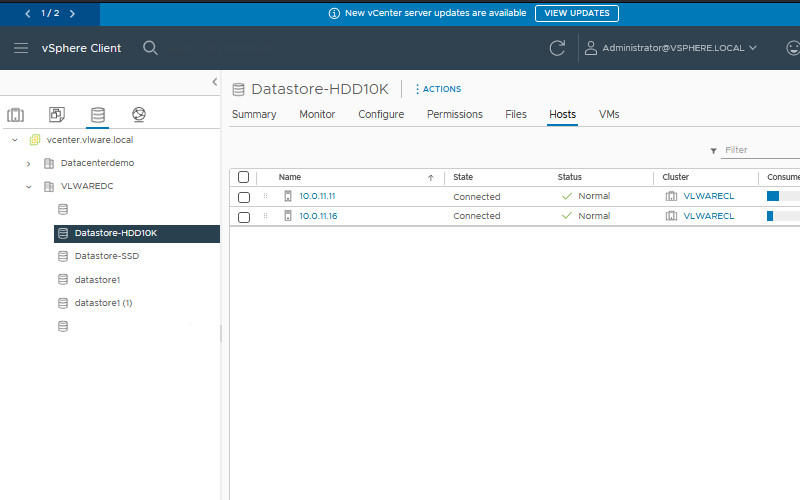Open VLWARECL link in 10.0.11.11 row
This screenshot has width=800, height=500.
tap(709, 196)
